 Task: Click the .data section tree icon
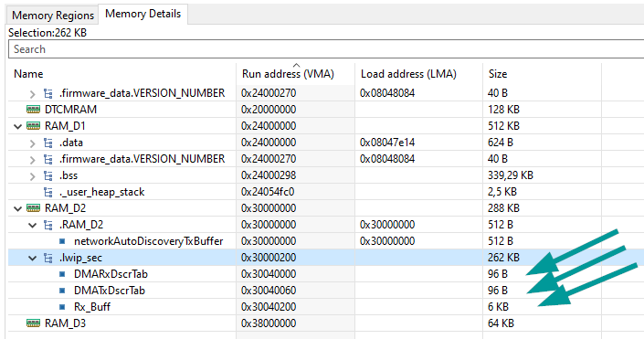pos(48,143)
